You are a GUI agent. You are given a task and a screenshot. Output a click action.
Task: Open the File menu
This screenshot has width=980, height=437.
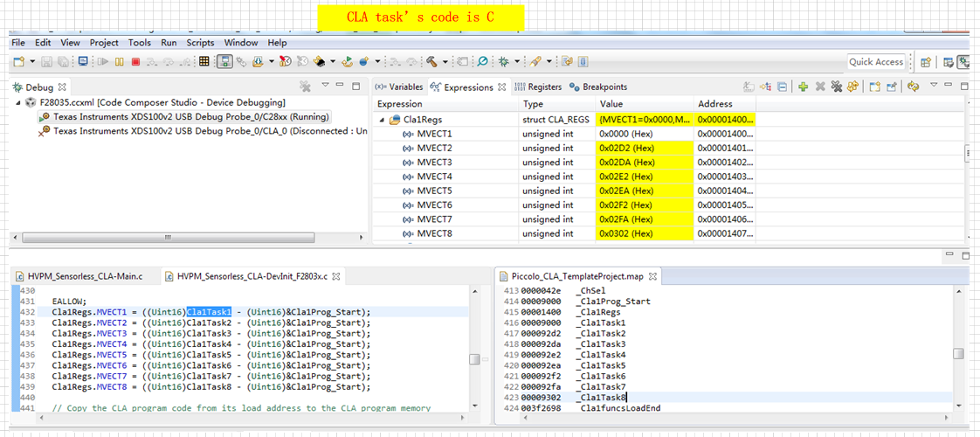tap(18, 43)
